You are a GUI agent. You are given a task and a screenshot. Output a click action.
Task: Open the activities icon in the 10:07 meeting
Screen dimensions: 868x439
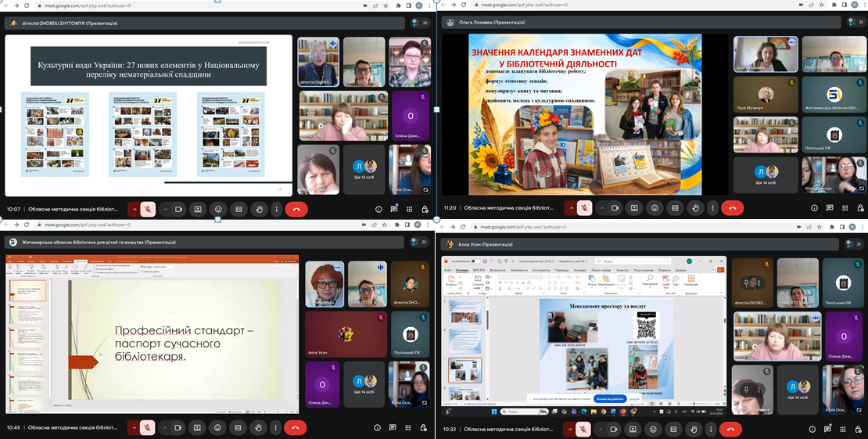[409, 209]
